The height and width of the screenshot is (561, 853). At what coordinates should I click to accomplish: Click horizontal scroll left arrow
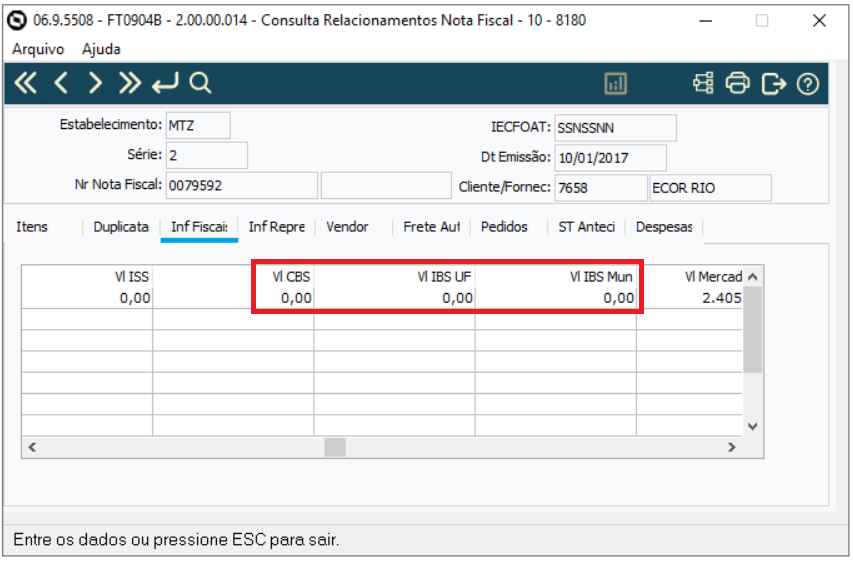[x=32, y=447]
